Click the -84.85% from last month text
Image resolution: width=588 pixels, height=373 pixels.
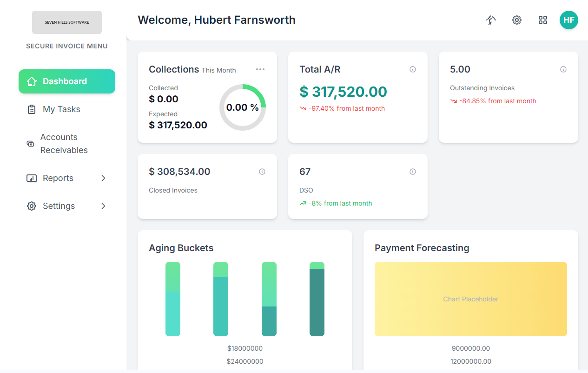(498, 101)
